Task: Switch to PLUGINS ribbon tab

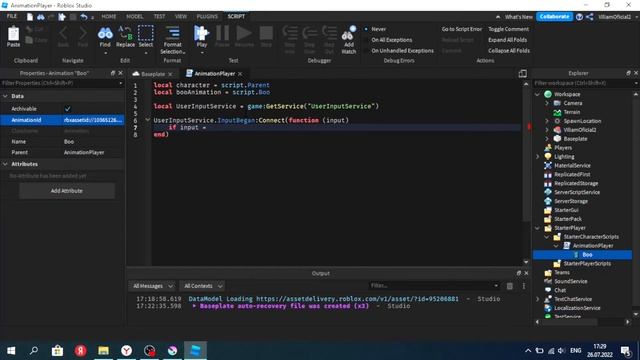Action: [x=207, y=16]
